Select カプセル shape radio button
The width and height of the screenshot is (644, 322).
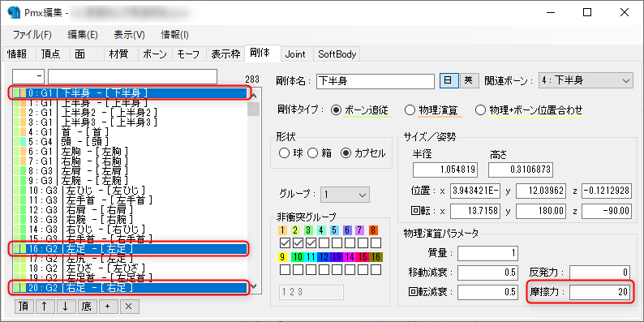[363, 153]
